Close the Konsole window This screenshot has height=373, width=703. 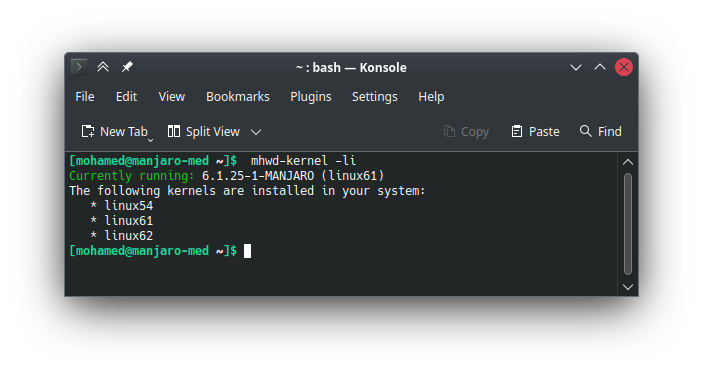click(x=624, y=67)
